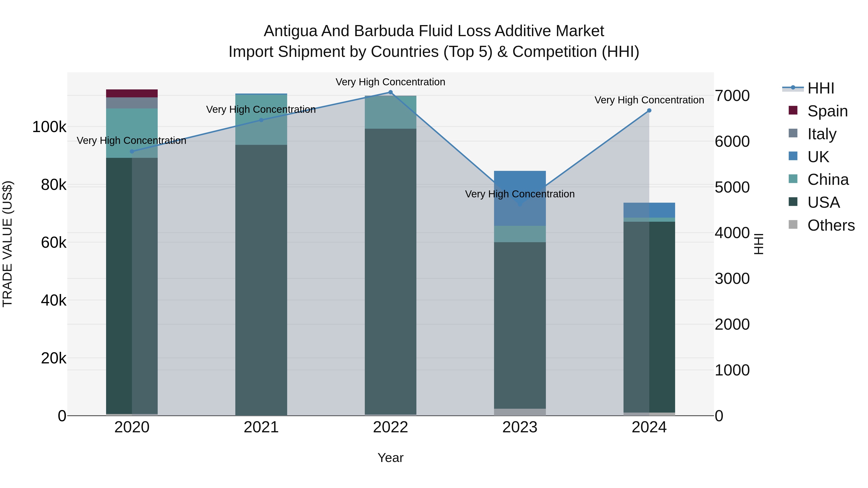Click the 6000 HHI axis tick
The image size is (868, 488).
point(732,141)
